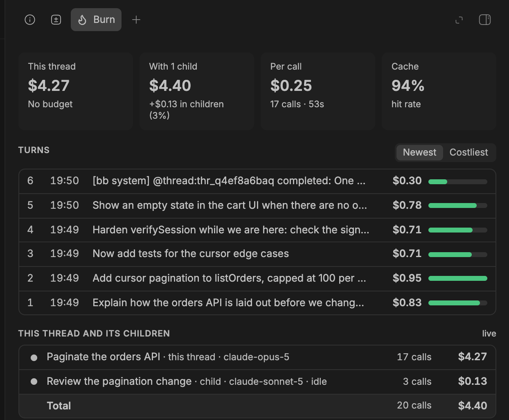Select turn 3 about cursor edge case tests

(x=257, y=254)
